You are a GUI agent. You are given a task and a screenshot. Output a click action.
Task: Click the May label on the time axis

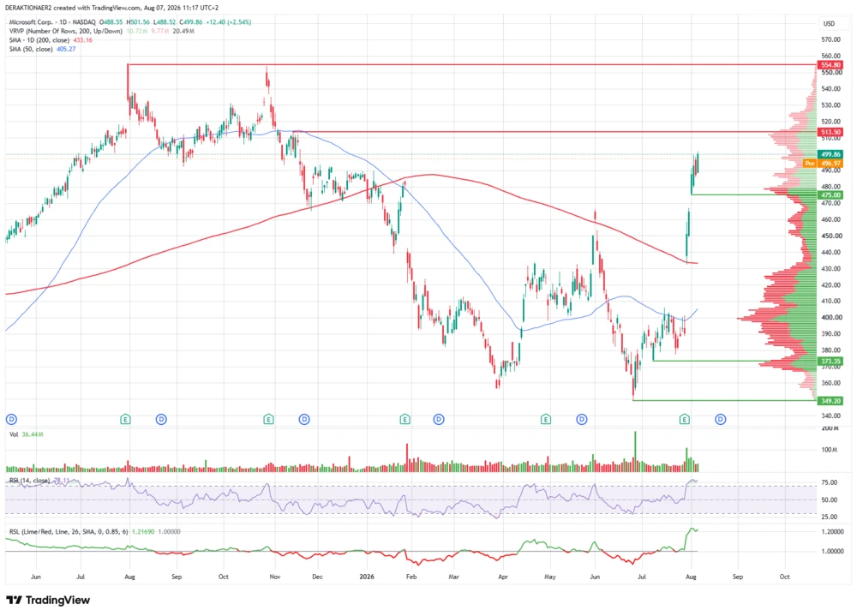[550, 577]
